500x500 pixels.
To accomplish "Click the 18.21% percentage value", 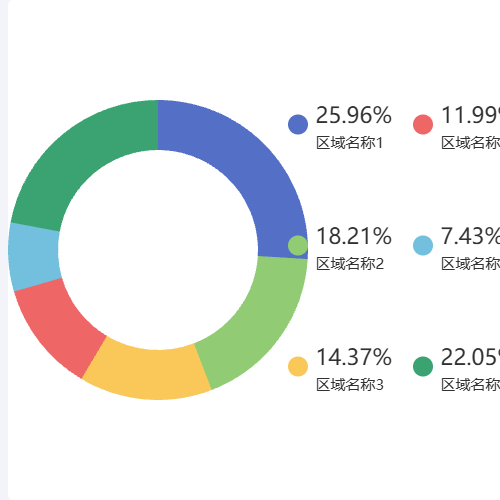I will pyautogui.click(x=354, y=236).
